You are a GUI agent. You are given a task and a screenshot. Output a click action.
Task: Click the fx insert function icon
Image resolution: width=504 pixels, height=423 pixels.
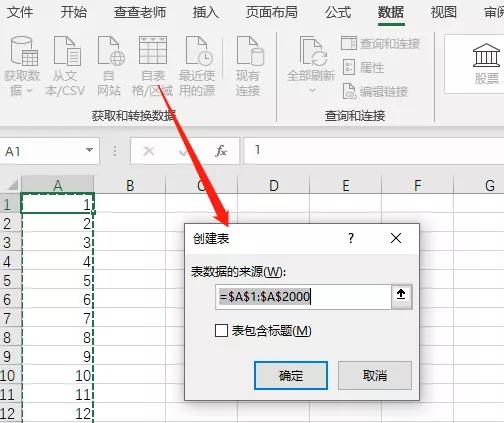point(221,151)
